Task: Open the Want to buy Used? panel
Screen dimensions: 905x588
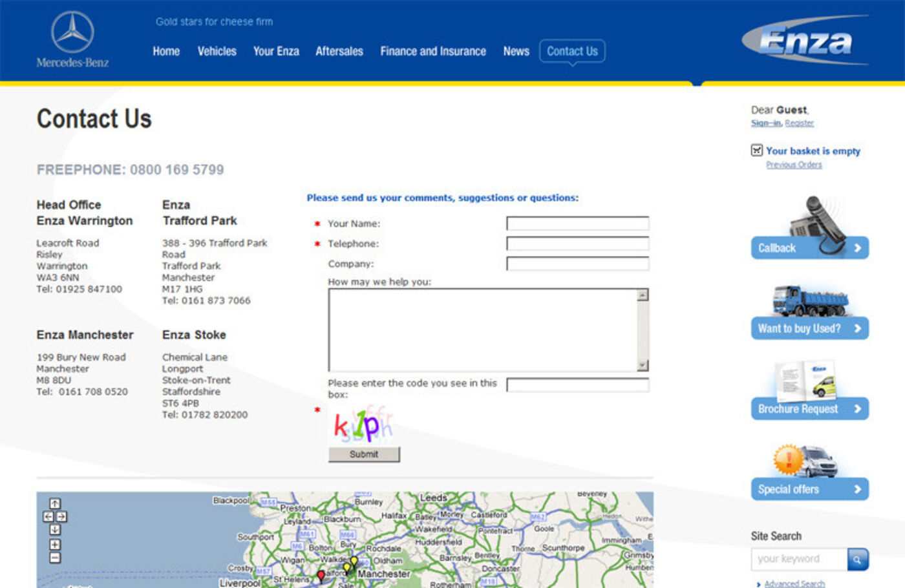Action: [809, 328]
